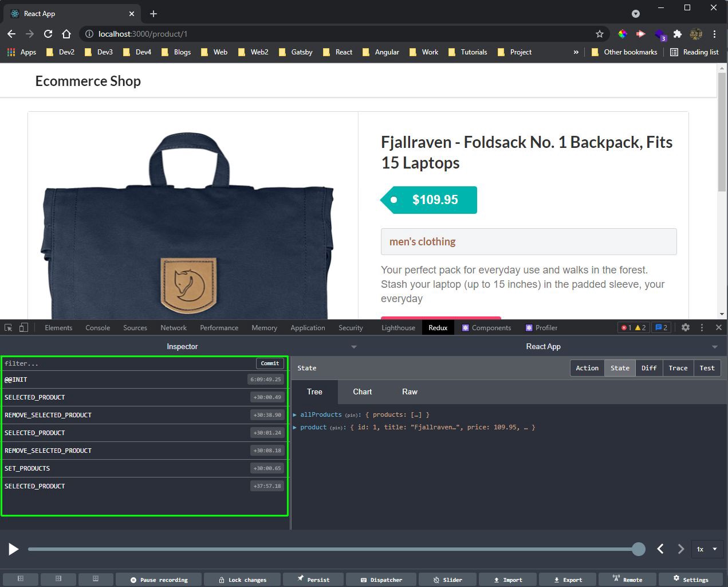Open the Elements DevTools tab
Image resolution: width=728 pixels, height=587 pixels.
pyautogui.click(x=58, y=327)
